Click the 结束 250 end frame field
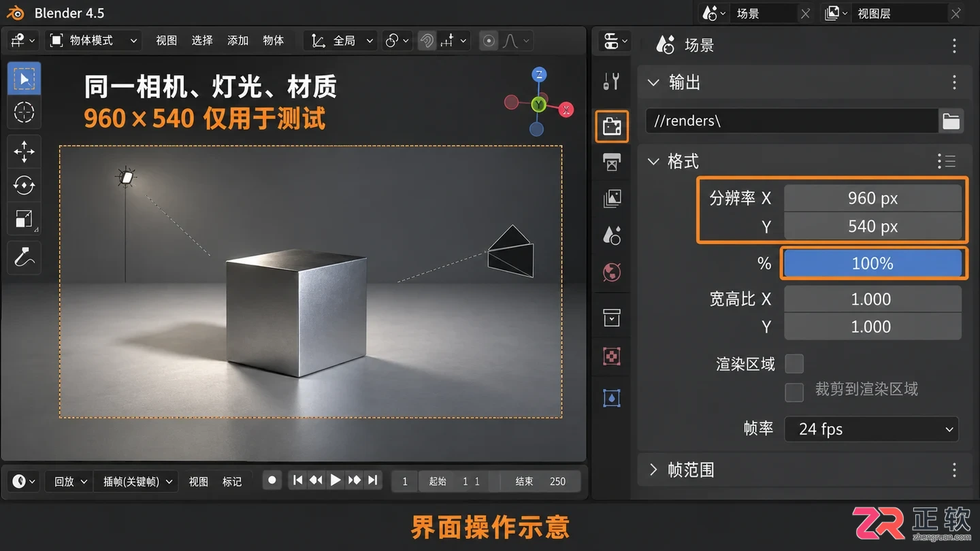 coord(540,481)
